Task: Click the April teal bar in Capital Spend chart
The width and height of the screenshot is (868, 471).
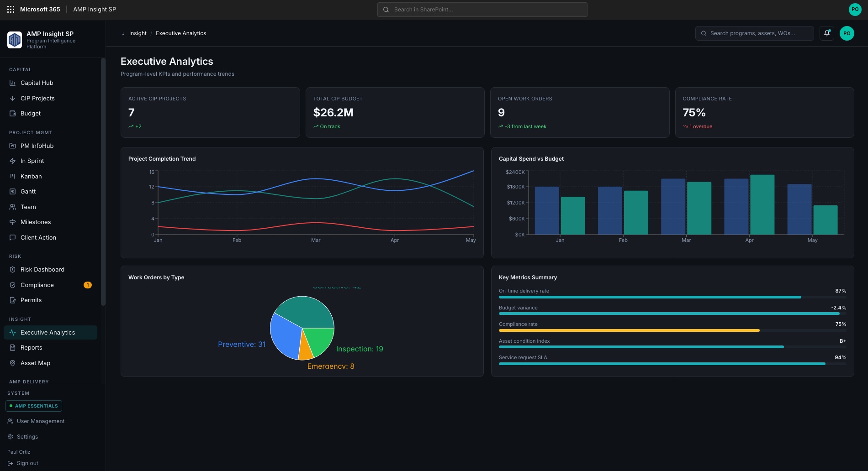Action: [x=762, y=204]
